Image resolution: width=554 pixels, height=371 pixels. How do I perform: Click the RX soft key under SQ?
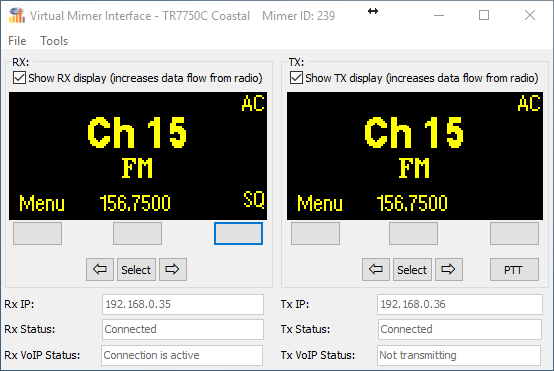click(x=238, y=233)
